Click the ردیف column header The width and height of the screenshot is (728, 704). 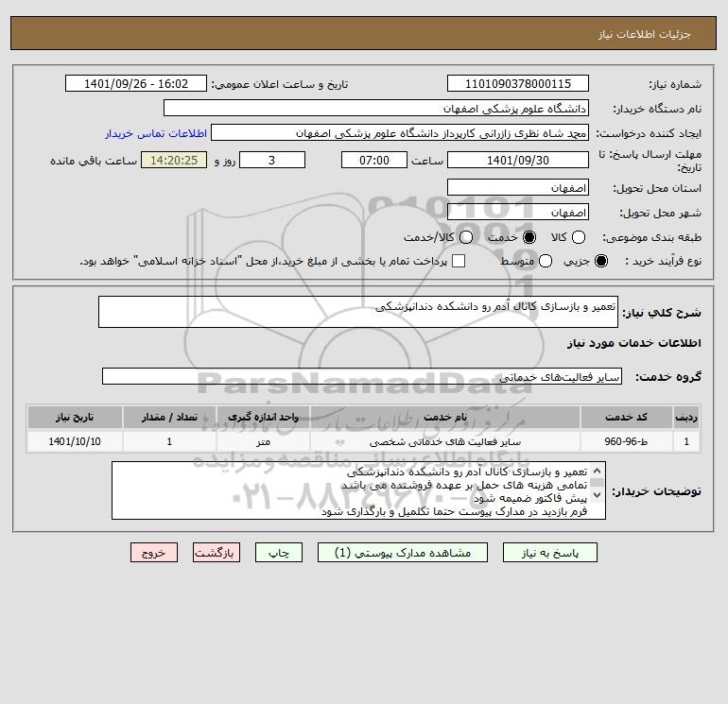coord(685,417)
